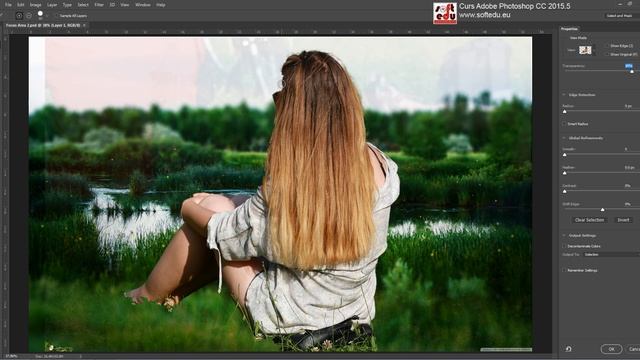Confirm with the OK button
The height and width of the screenshot is (360, 640).
(x=611, y=349)
